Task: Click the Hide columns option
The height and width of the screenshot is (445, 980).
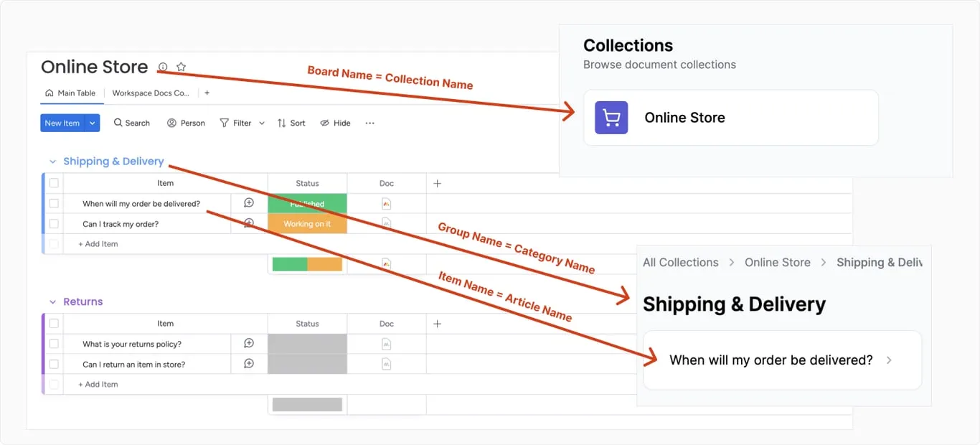Action: 335,123
